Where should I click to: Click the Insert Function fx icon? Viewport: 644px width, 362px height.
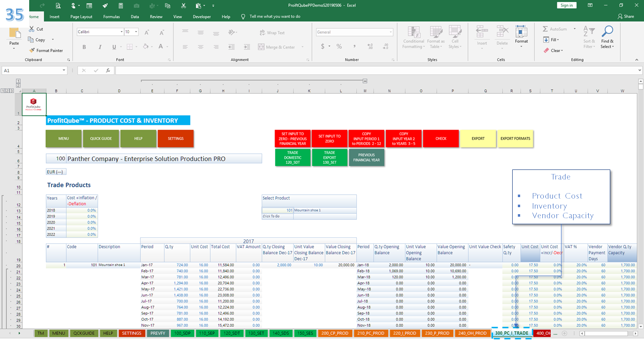108,70
